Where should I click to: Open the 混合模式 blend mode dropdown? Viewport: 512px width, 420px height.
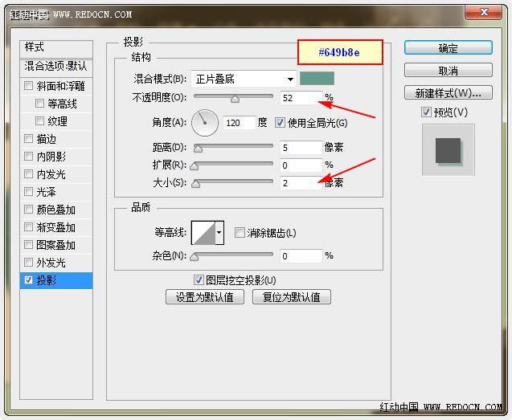[244, 79]
